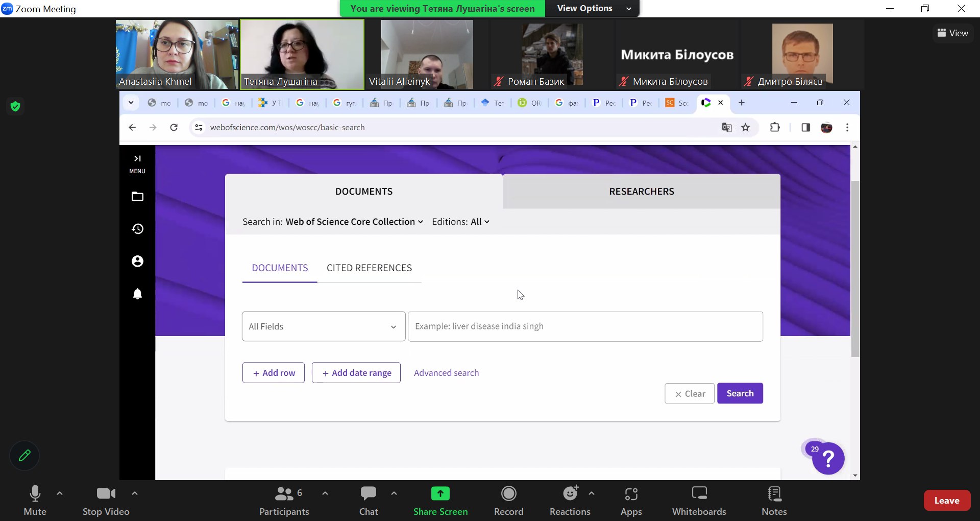Click the Add row button
The height and width of the screenshot is (521, 980).
(x=274, y=373)
